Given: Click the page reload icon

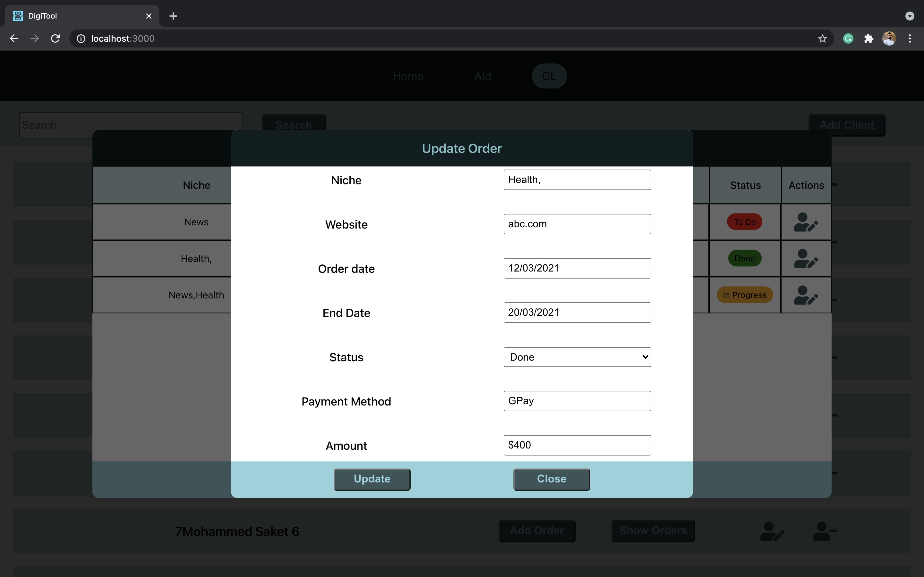Looking at the screenshot, I should [55, 38].
